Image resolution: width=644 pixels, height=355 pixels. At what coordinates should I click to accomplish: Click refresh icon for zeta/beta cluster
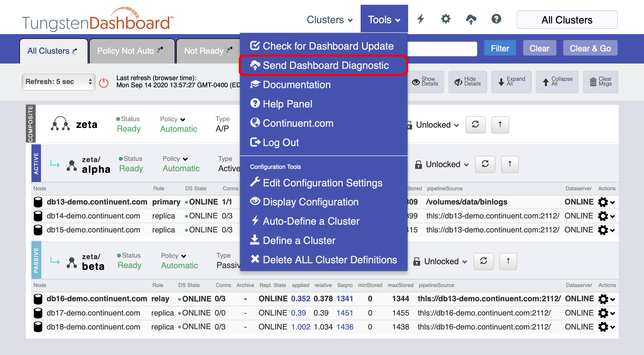pyautogui.click(x=484, y=261)
